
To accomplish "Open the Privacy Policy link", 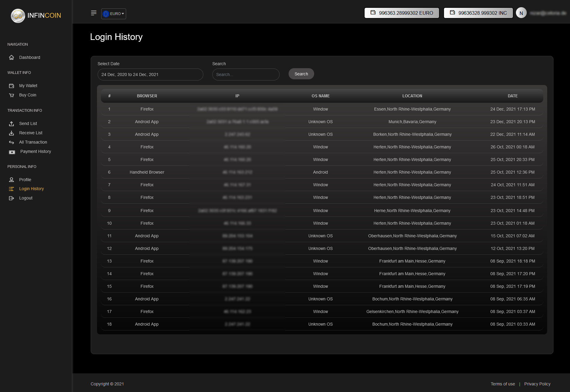I will tap(537, 384).
